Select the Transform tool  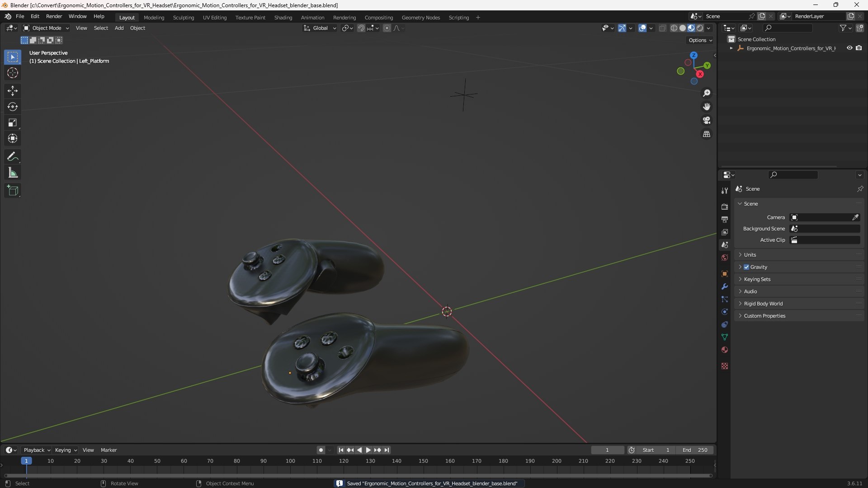[x=13, y=138]
